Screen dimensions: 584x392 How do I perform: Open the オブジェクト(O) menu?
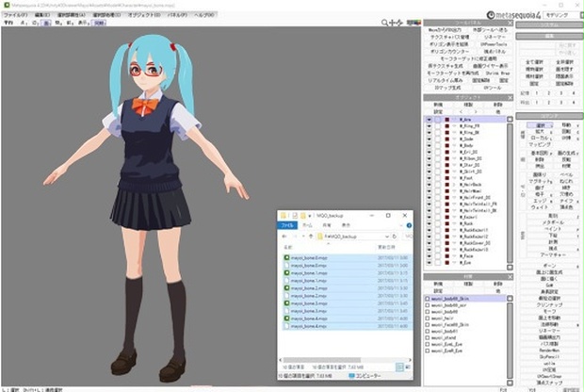click(144, 15)
